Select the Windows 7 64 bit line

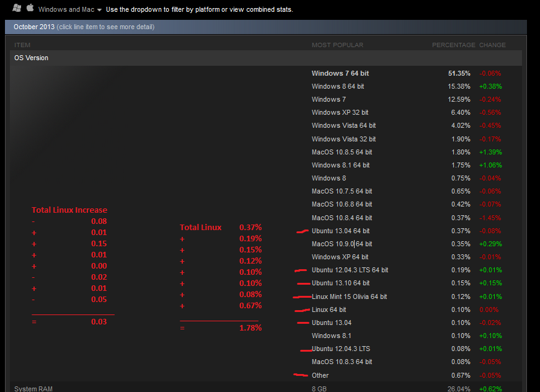pos(340,73)
